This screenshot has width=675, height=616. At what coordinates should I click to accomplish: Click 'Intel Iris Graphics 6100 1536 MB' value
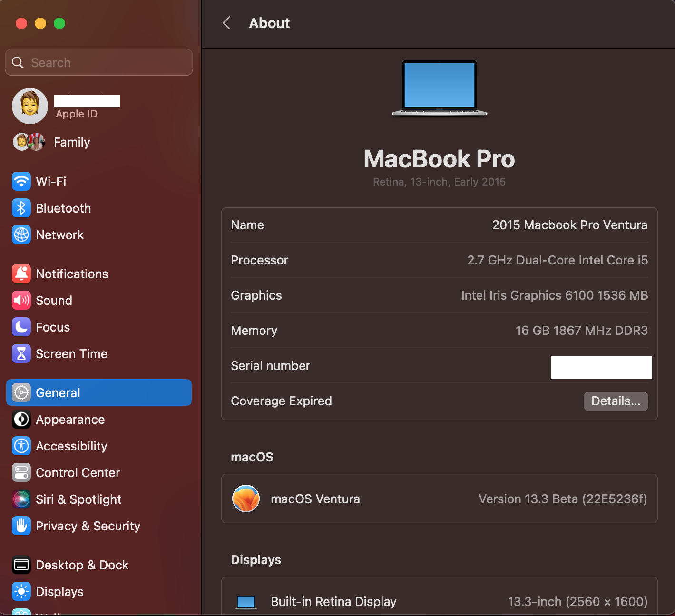[x=555, y=295]
